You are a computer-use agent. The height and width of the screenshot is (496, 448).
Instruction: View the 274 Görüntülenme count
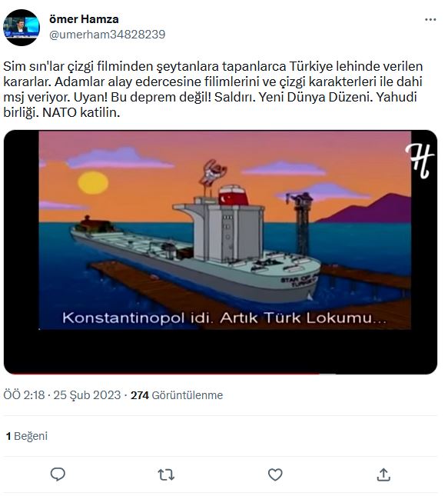coord(177,395)
